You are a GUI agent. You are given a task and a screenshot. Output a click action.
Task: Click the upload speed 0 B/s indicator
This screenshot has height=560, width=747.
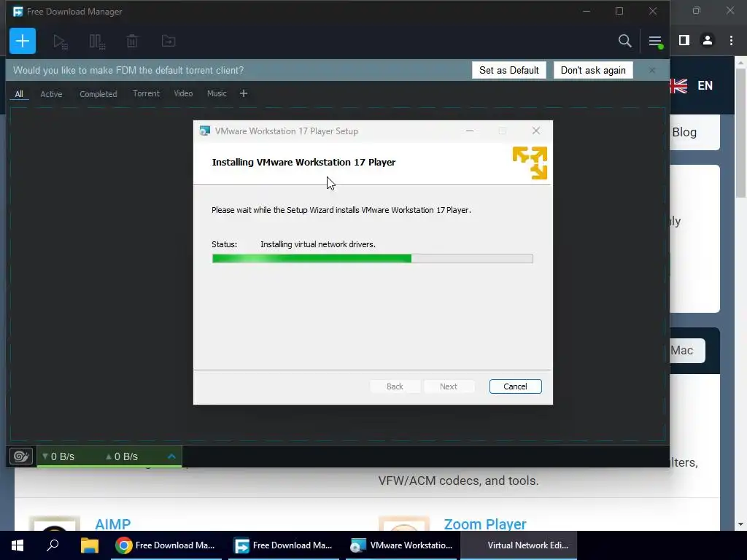click(x=122, y=456)
